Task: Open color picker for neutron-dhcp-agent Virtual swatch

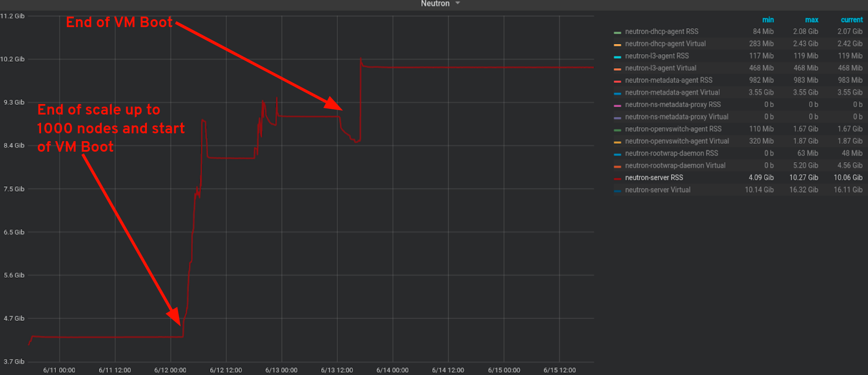Action: 617,45
